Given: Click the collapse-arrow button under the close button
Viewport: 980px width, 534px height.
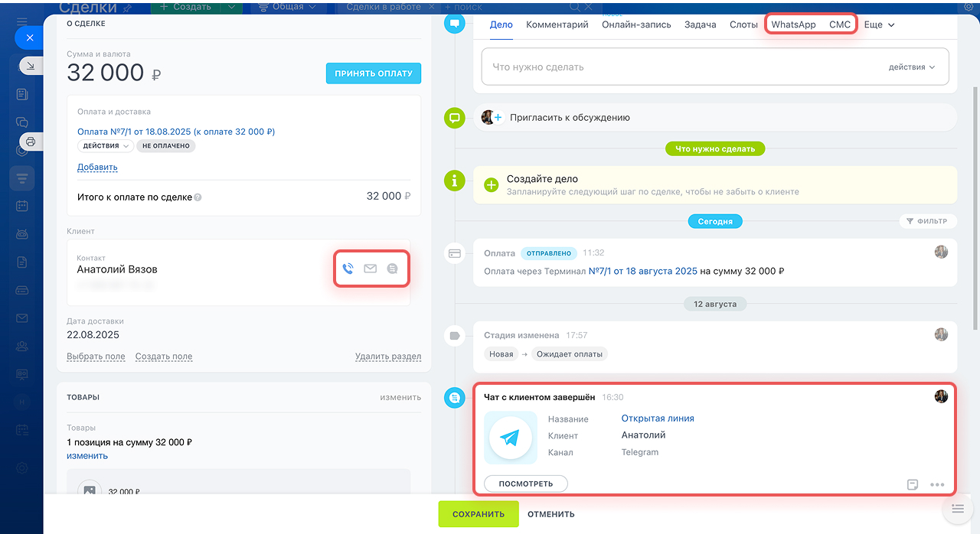Looking at the screenshot, I should point(30,67).
